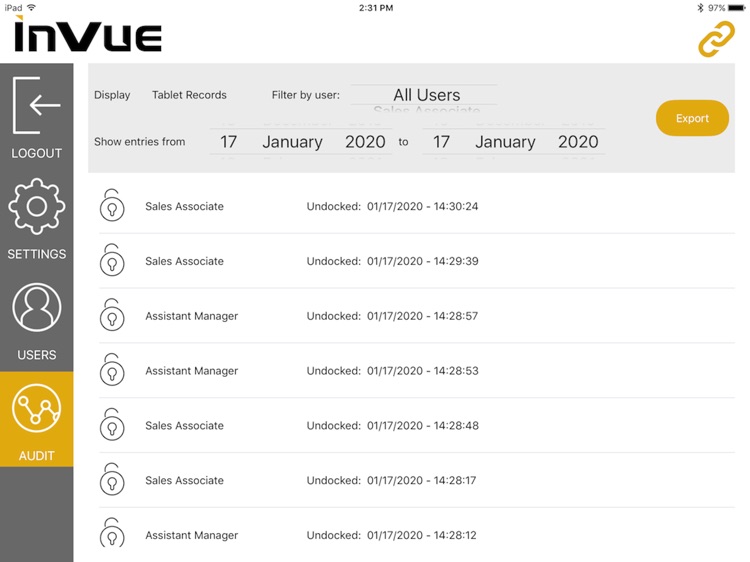Select end month January picker
The image size is (750, 562).
coord(505,142)
